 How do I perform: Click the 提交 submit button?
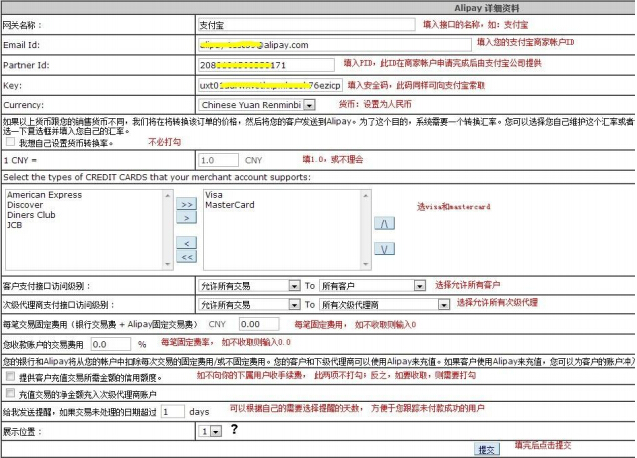click(x=487, y=449)
